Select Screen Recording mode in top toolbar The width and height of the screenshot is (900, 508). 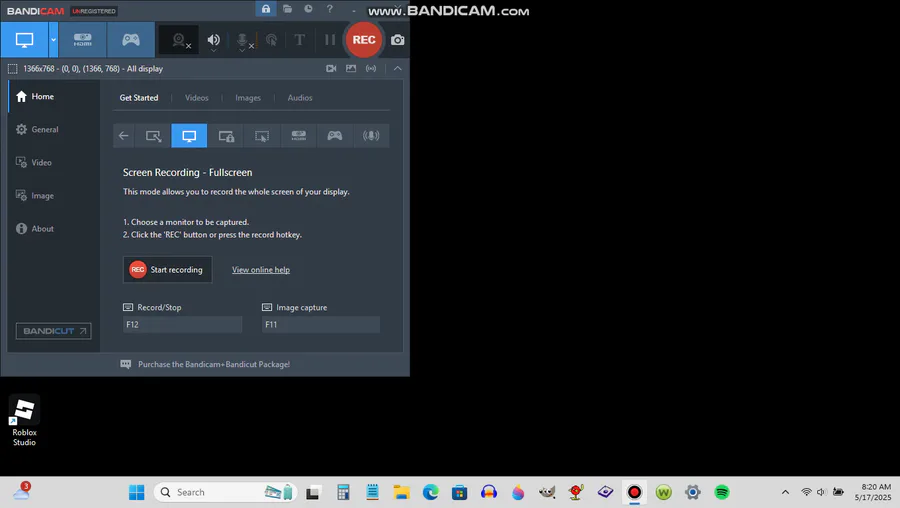(24, 40)
